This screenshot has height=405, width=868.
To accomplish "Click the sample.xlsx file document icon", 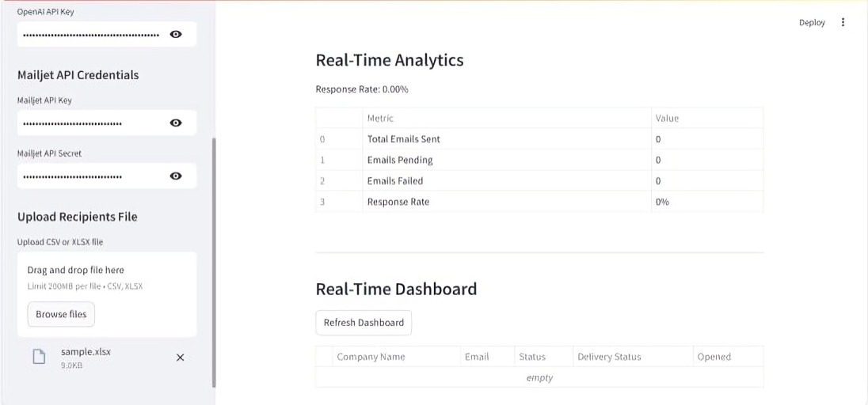I will tap(39, 357).
